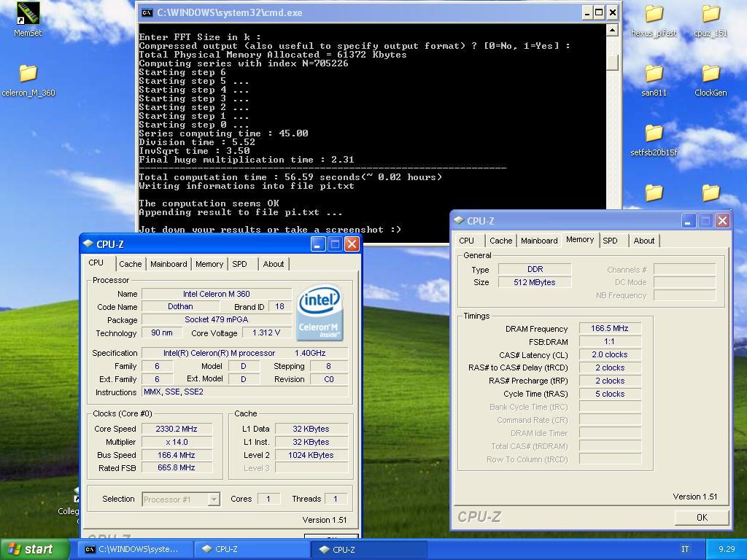Click 'Total computation time : 56.59 seconds' line

pyautogui.click(x=290, y=177)
